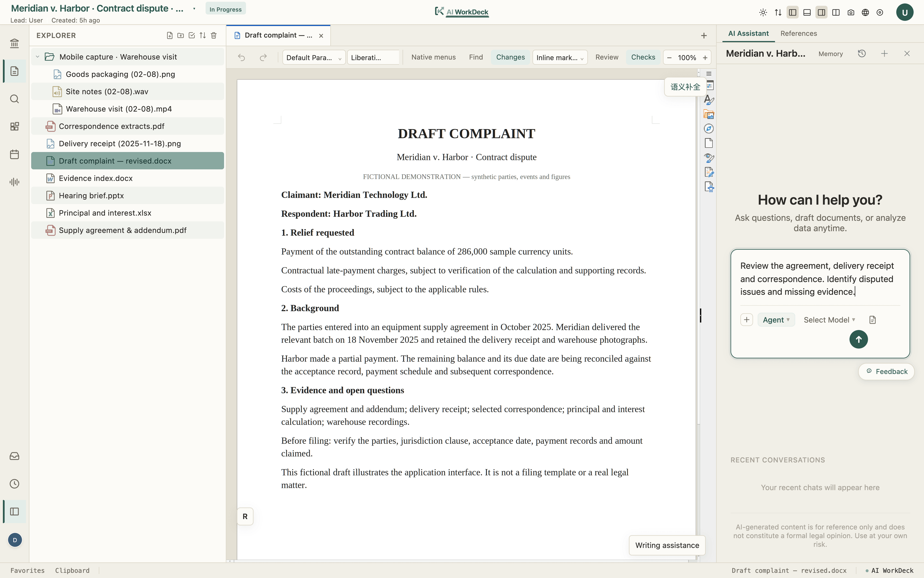Click the undo arrow in editor toolbar
This screenshot has width=924, height=578.
point(241,57)
